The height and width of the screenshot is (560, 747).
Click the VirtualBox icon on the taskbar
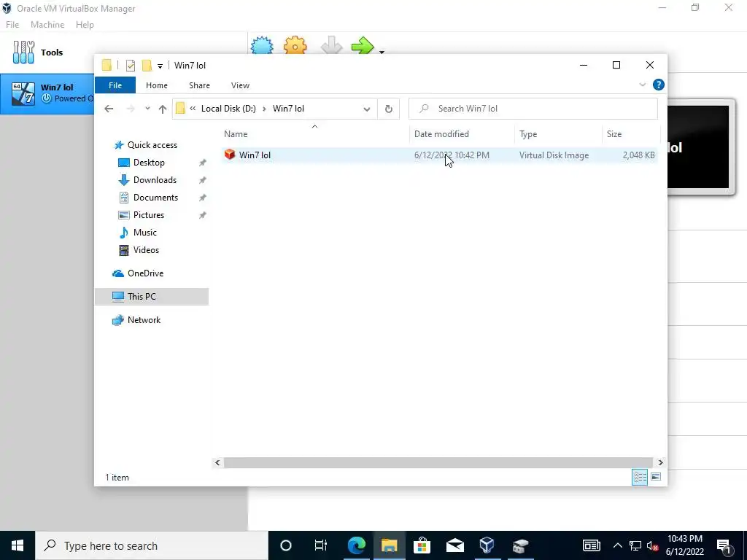click(487, 545)
